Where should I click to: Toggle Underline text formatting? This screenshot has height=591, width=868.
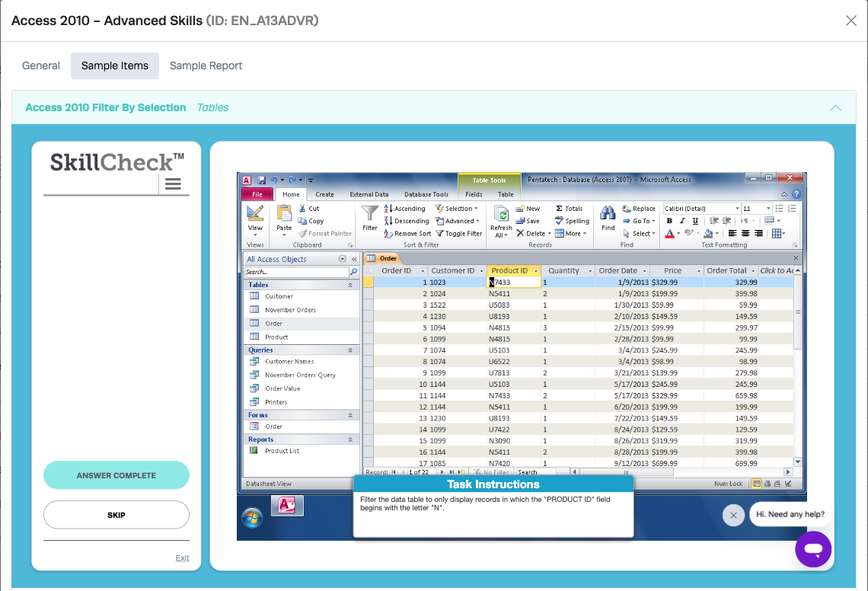tap(695, 221)
